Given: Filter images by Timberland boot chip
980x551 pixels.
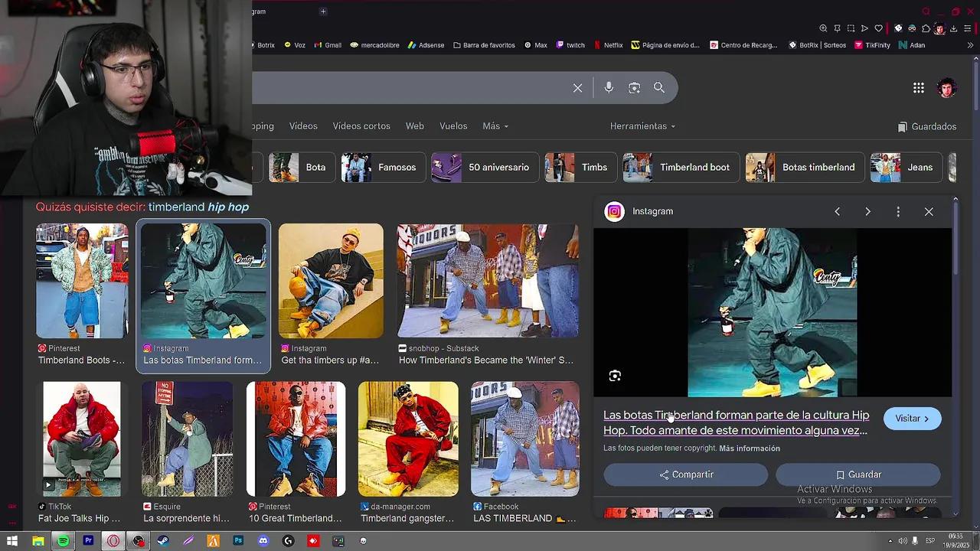Looking at the screenshot, I should click(x=681, y=168).
